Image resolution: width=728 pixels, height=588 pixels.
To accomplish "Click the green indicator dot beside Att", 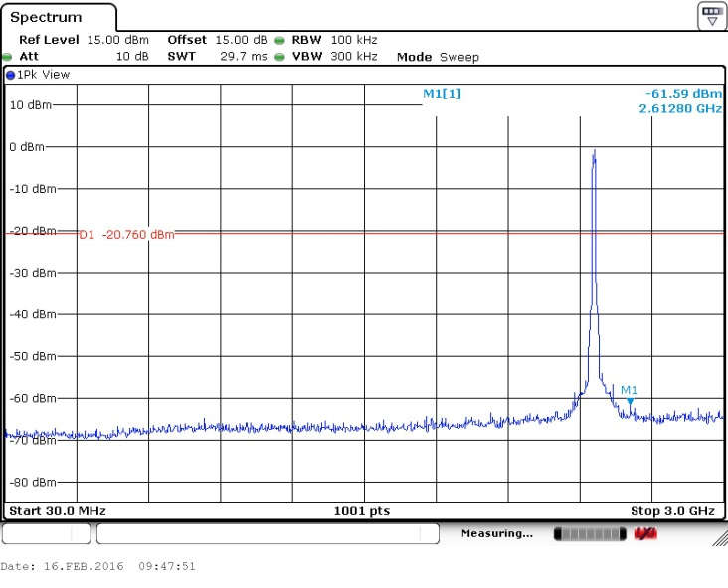I will coord(7,57).
